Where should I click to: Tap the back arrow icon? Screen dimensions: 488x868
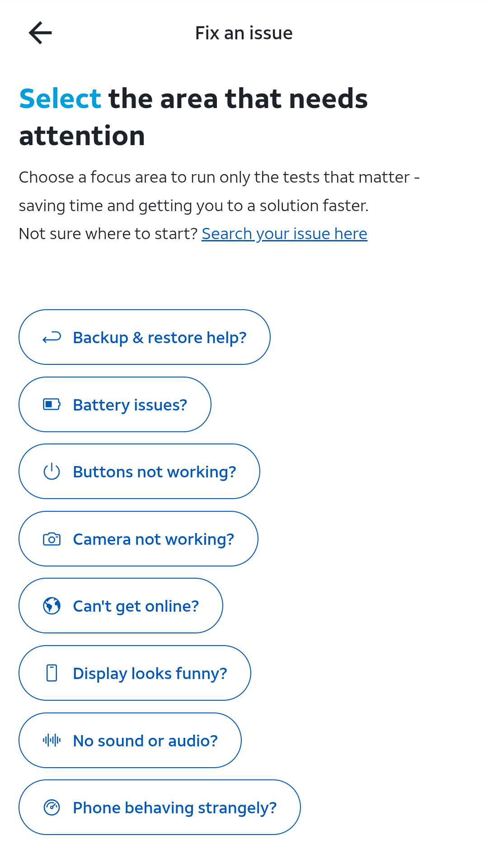click(x=40, y=33)
